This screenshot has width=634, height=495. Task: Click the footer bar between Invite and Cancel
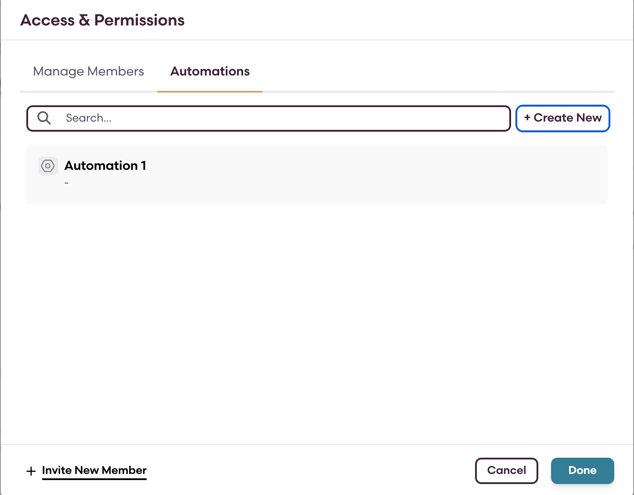(310, 471)
